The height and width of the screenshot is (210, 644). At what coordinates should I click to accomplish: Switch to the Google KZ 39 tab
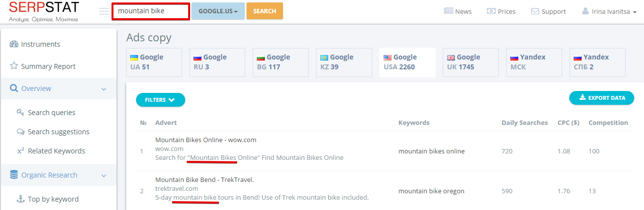344,62
